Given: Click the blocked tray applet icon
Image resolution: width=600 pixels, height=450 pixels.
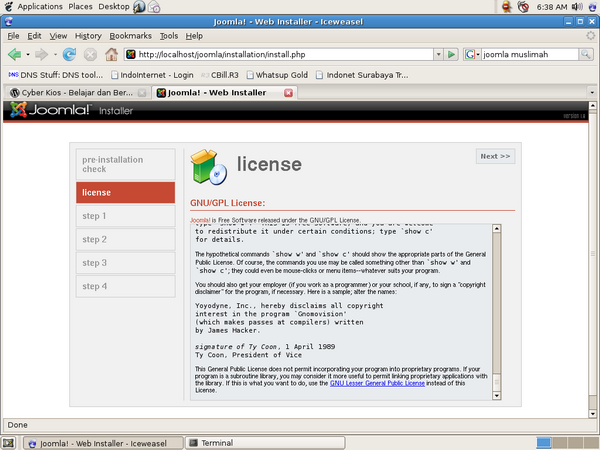Looking at the screenshot, I should [x=523, y=7].
